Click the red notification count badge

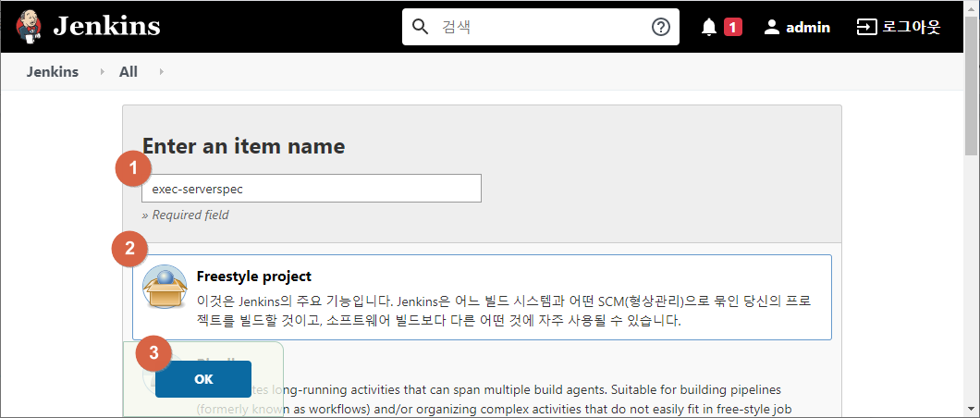(733, 27)
